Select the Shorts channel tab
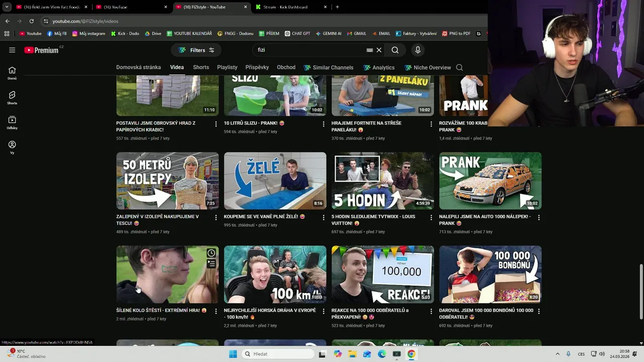 coord(201,67)
